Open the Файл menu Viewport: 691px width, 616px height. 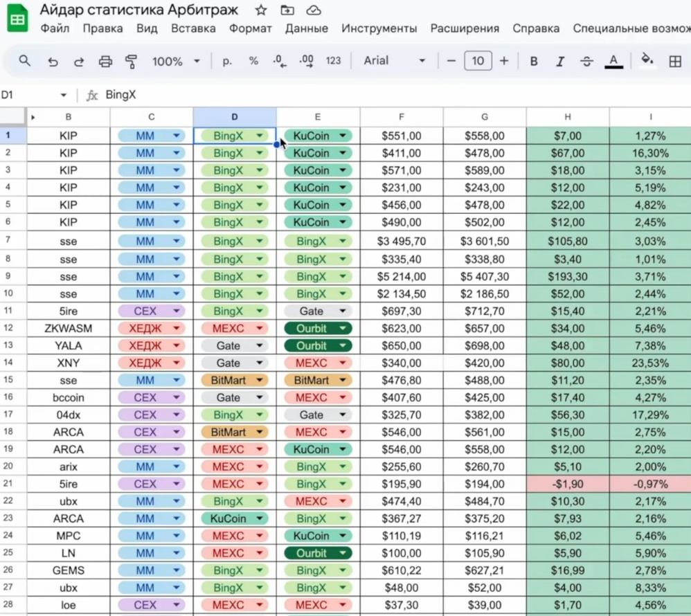tap(55, 28)
